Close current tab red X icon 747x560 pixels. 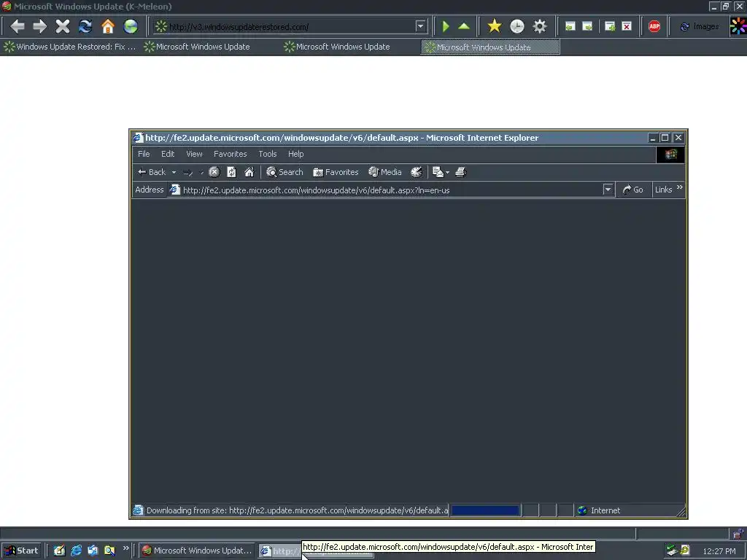[627, 26]
